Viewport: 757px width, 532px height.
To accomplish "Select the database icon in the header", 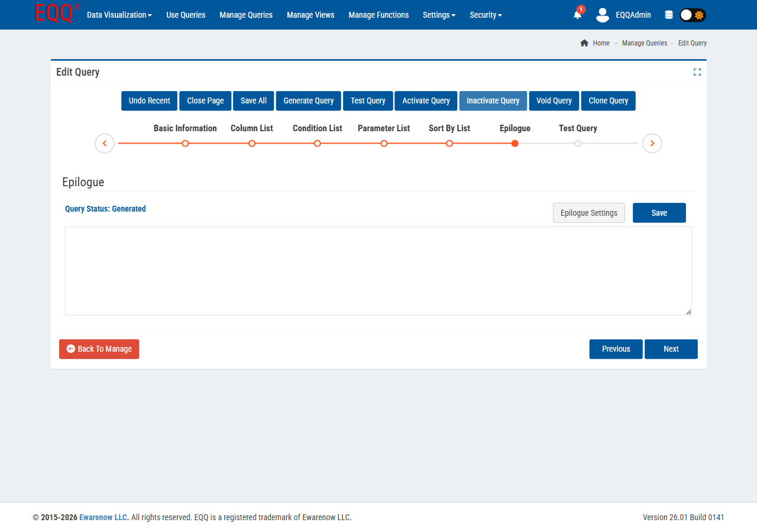I will pyautogui.click(x=668, y=14).
